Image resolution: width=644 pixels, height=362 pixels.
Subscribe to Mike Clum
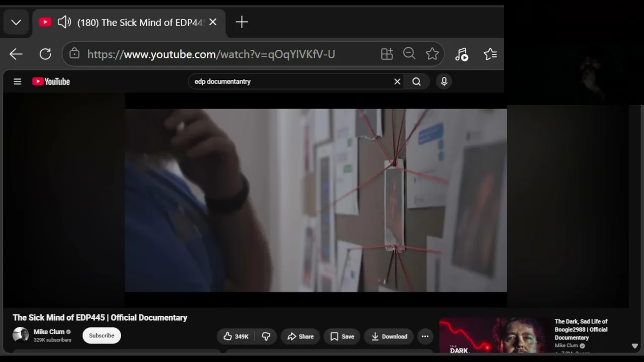(x=102, y=335)
